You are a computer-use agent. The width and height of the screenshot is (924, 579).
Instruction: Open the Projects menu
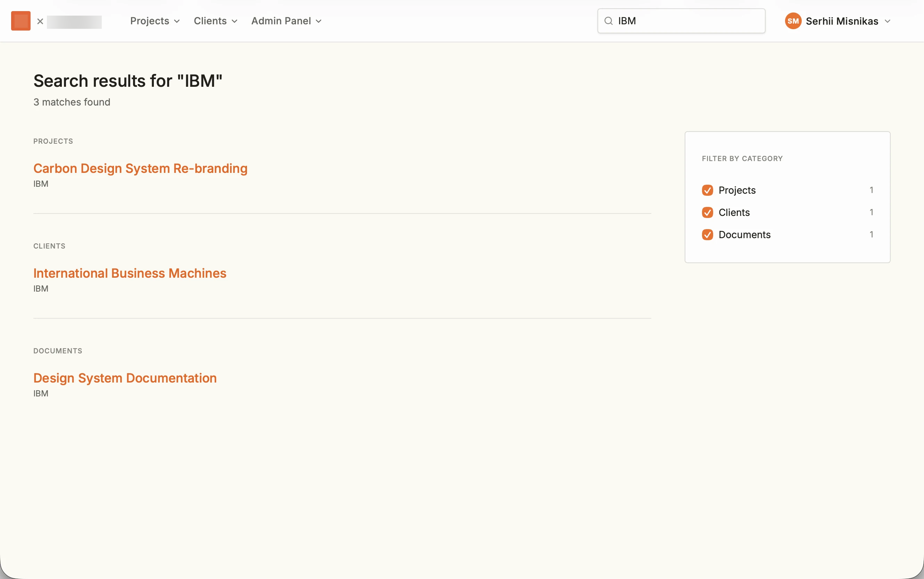[x=155, y=21]
